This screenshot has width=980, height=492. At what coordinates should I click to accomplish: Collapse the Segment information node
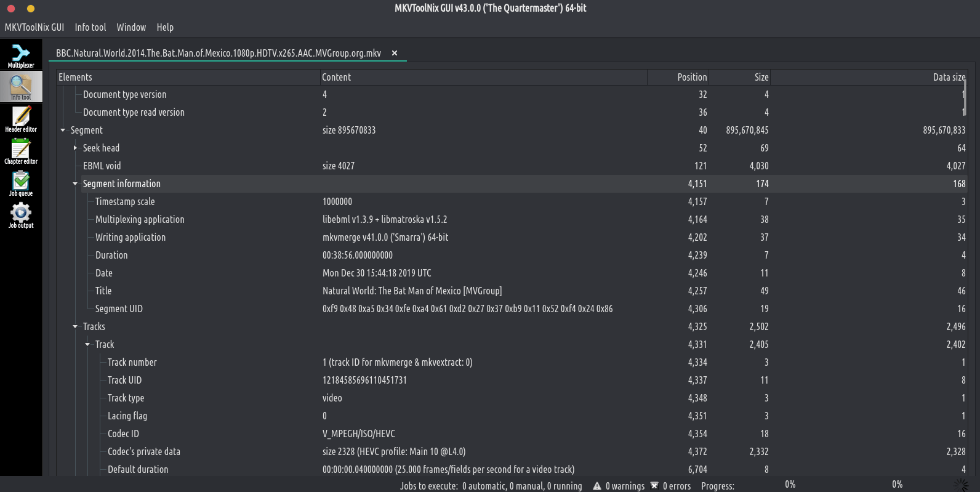point(75,183)
